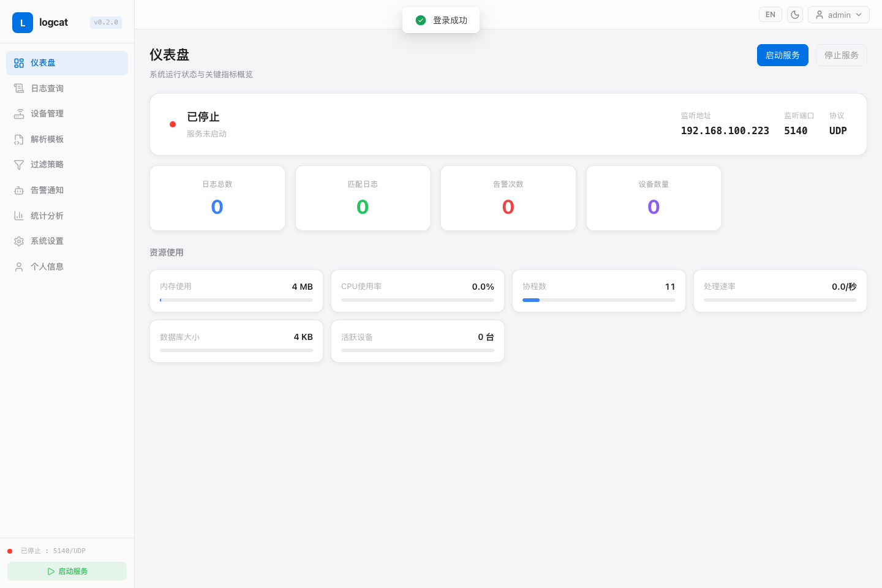Click the 协程数 progress bar
This screenshot has width=882, height=588.
pos(599,300)
